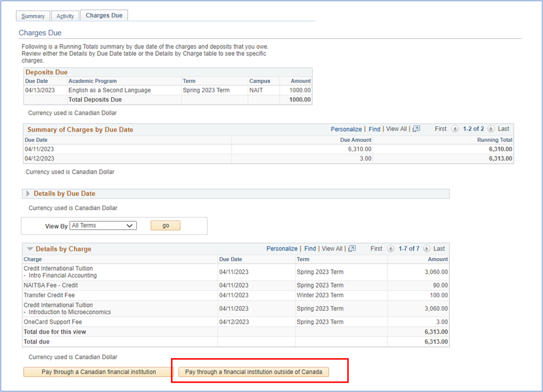
Task: Switch to the Activity tab
Action: click(x=65, y=16)
